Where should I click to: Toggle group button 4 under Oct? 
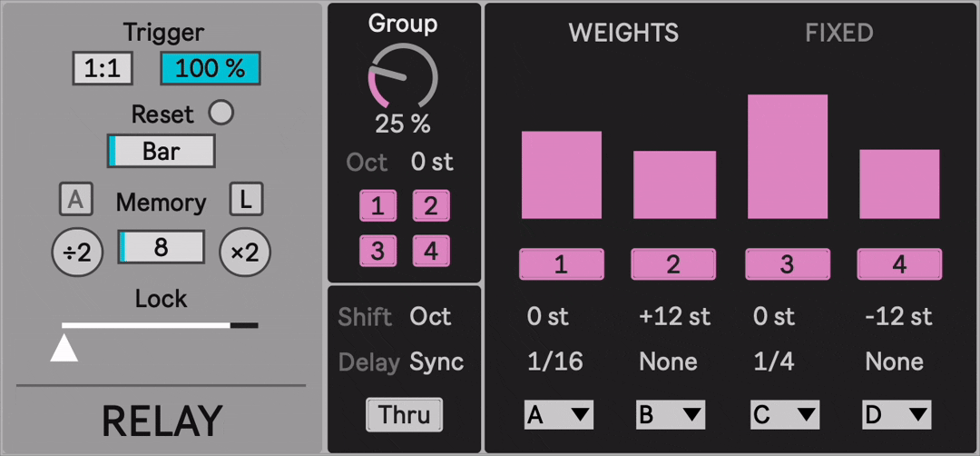point(430,250)
